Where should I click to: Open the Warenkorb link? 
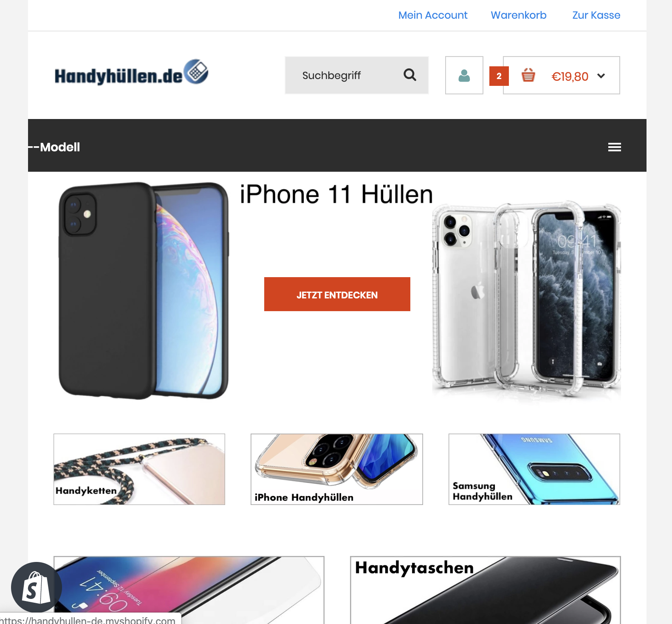tap(518, 15)
